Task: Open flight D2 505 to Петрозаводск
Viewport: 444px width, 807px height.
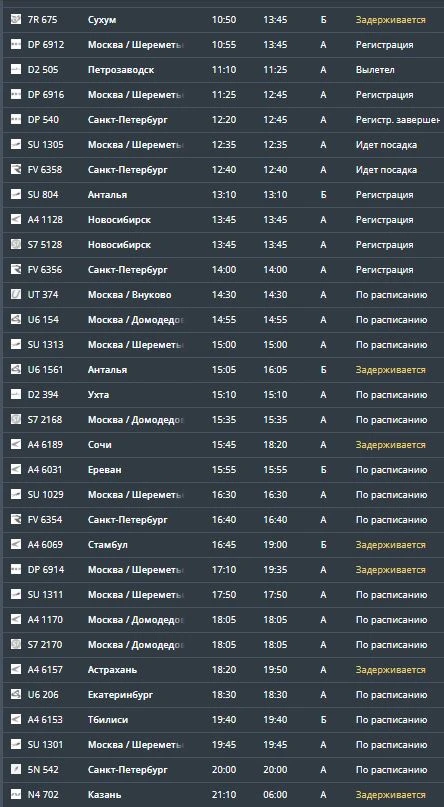Action: pos(223,69)
